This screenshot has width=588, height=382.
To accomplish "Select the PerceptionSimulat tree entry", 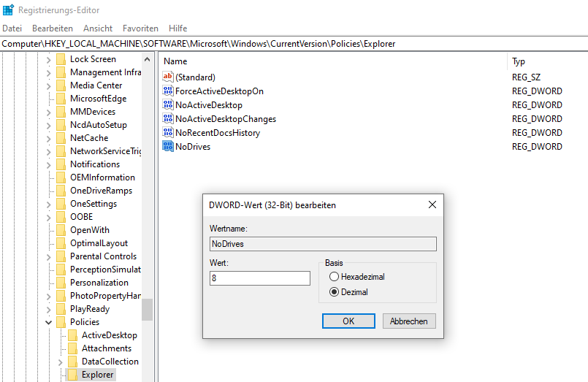I will (x=105, y=270).
